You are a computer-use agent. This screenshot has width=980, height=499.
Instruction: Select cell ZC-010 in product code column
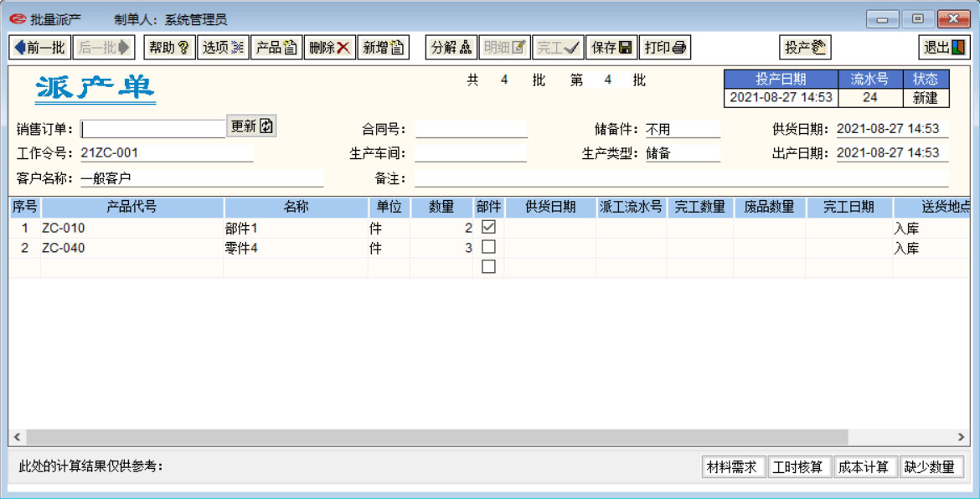pos(132,229)
